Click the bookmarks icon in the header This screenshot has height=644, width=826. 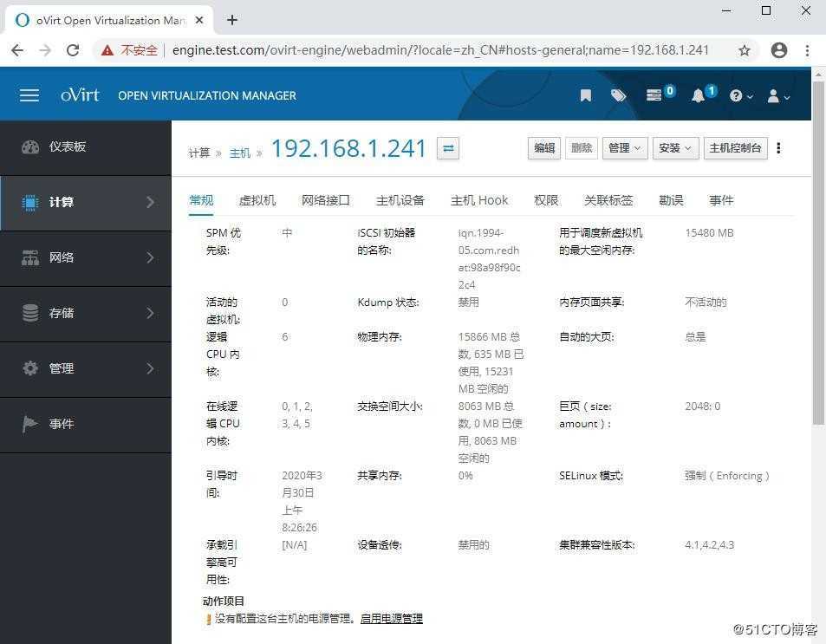pos(585,95)
